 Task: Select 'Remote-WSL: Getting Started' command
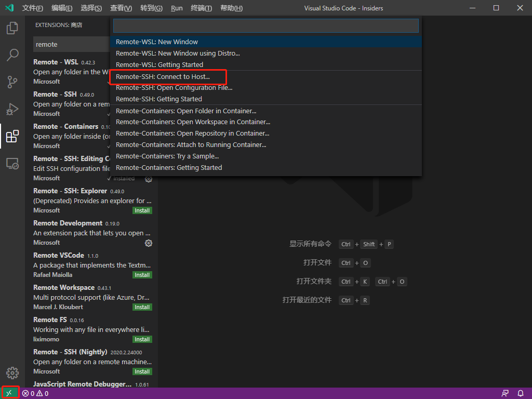(265, 65)
